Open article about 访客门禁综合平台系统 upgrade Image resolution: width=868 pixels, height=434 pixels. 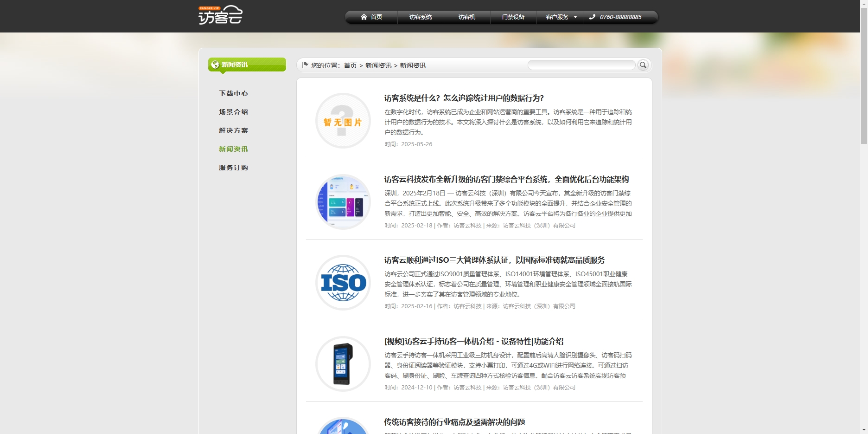pyautogui.click(x=506, y=179)
